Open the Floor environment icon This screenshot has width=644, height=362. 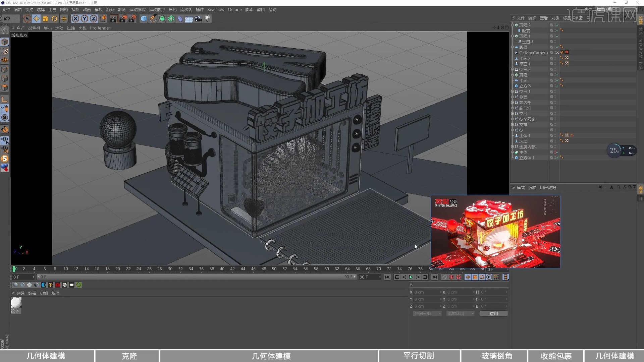pyautogui.click(x=189, y=19)
